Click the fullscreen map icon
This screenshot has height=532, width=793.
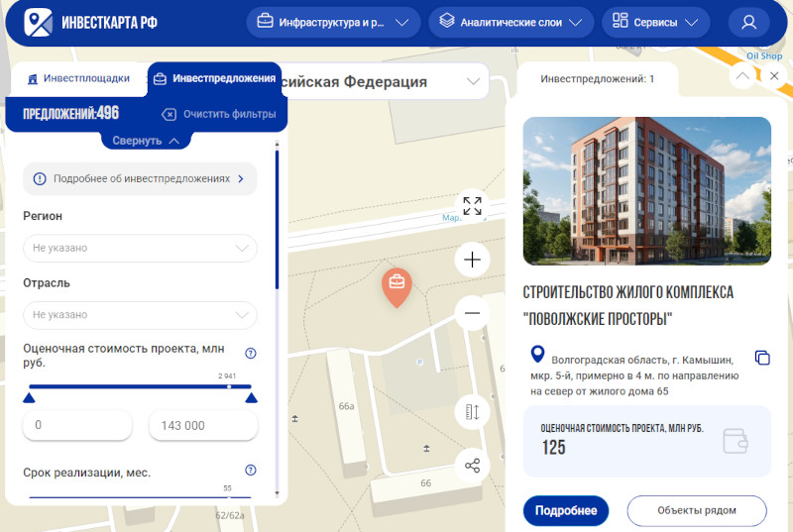[472, 206]
